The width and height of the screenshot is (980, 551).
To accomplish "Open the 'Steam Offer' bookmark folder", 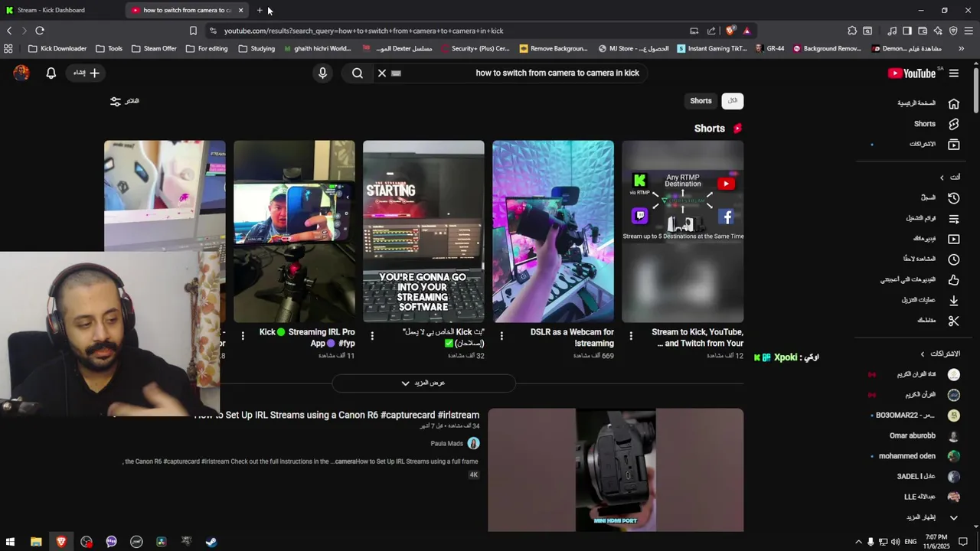I will [x=154, y=48].
